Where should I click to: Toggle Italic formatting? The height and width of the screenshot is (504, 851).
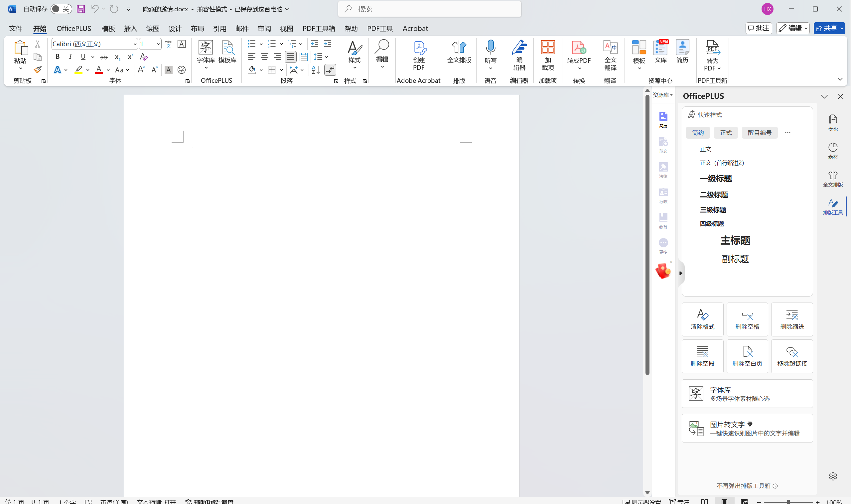(x=70, y=57)
